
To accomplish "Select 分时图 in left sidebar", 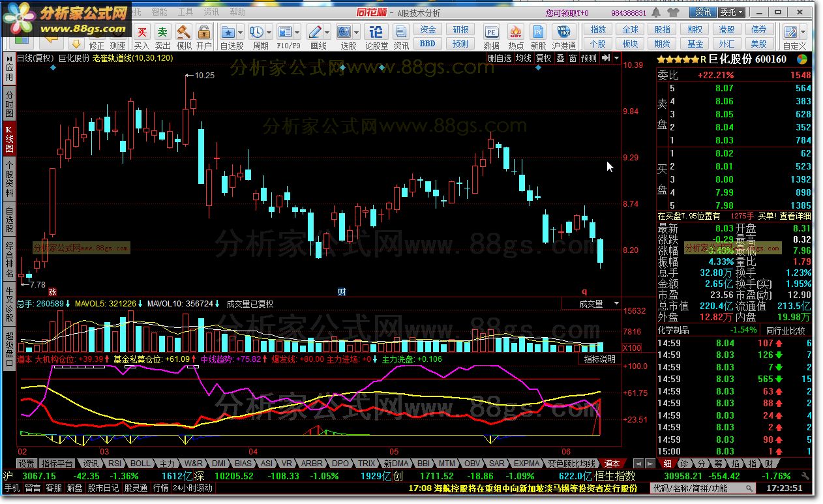I will click(9, 104).
